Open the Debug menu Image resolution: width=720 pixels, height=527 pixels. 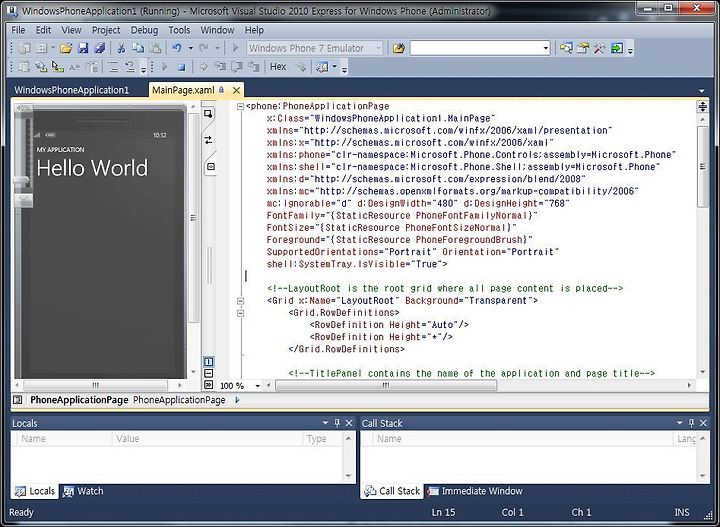(144, 30)
